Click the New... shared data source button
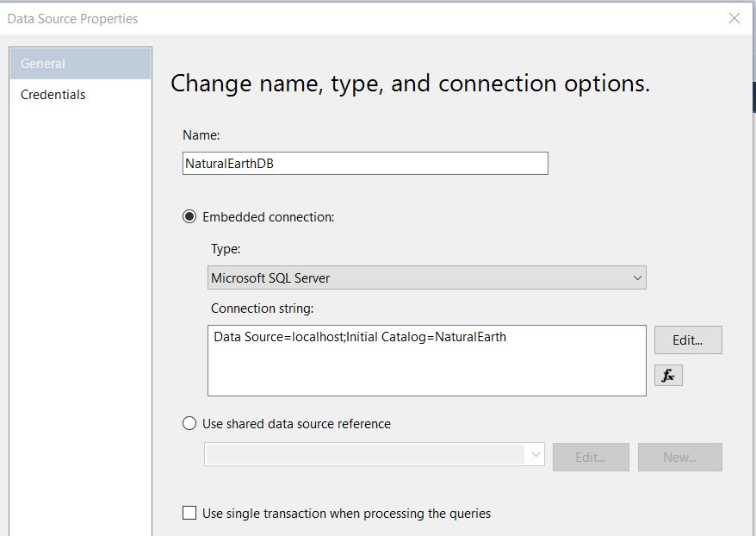 [679, 457]
